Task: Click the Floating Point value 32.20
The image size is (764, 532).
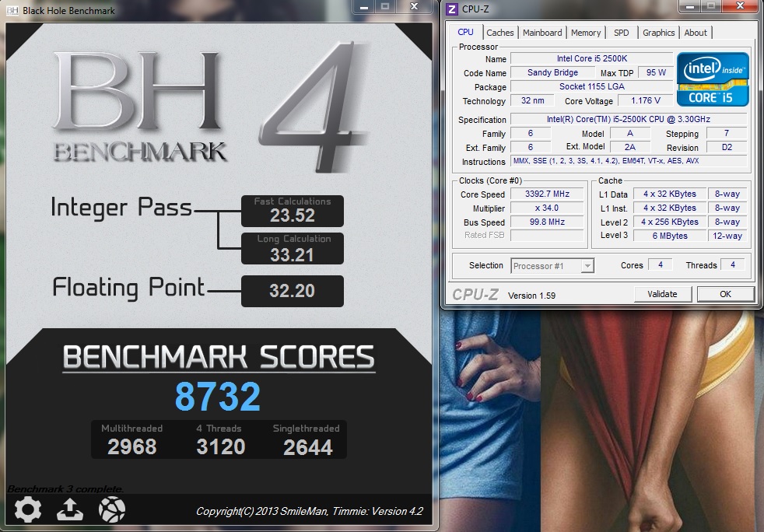Action: (x=292, y=291)
